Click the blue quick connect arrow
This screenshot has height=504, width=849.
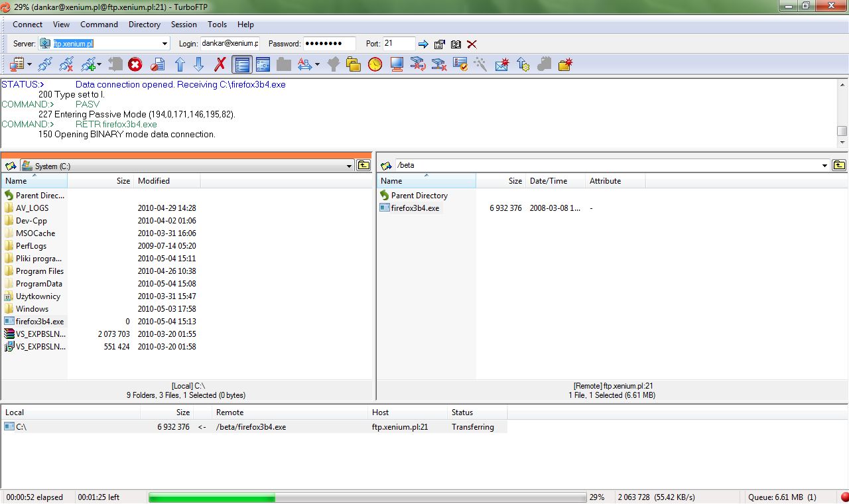[423, 44]
